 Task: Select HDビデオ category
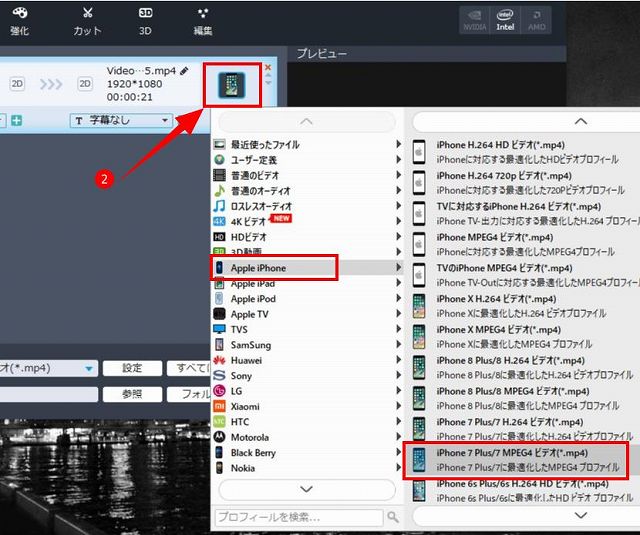click(x=306, y=237)
